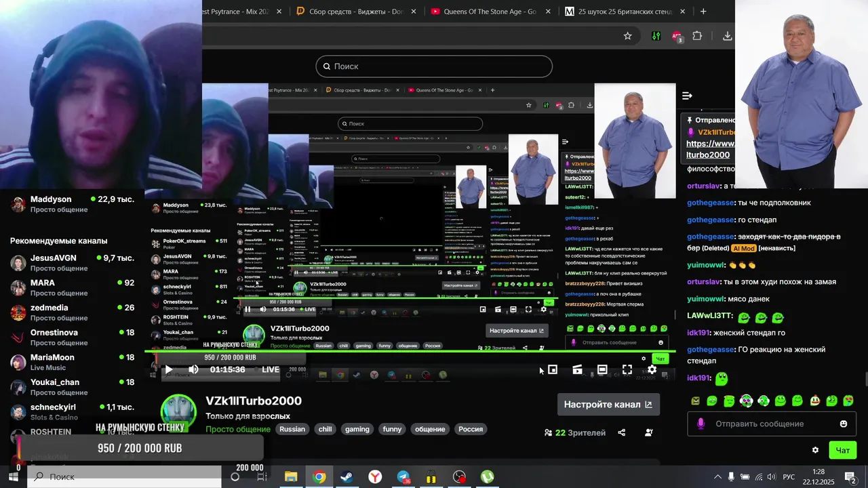Click the green Чат button bottom right
The image size is (868, 488).
(x=843, y=450)
